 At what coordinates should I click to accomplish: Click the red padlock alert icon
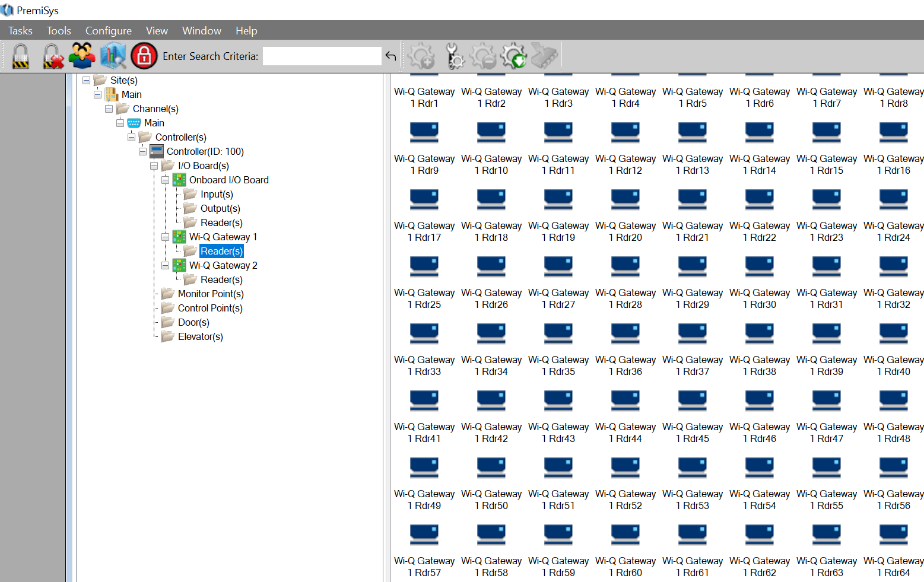[143, 55]
